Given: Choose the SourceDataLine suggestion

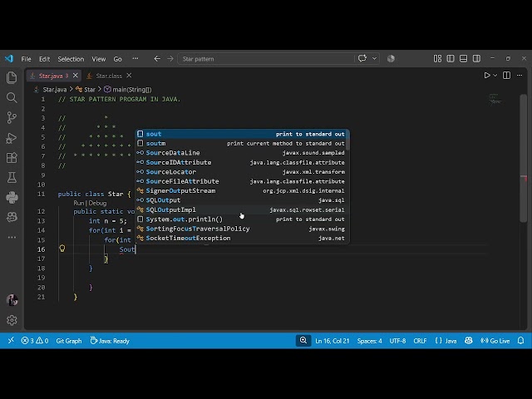Looking at the screenshot, I should [242, 153].
